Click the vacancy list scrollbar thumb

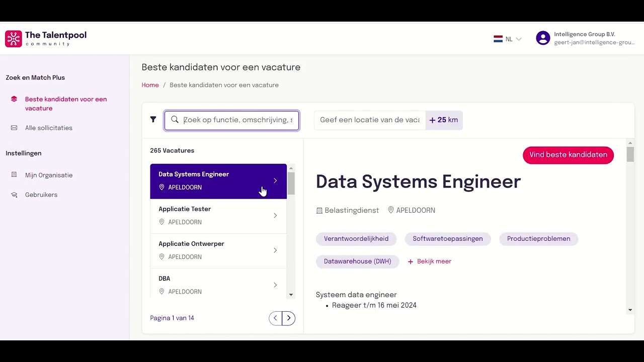[291, 183]
